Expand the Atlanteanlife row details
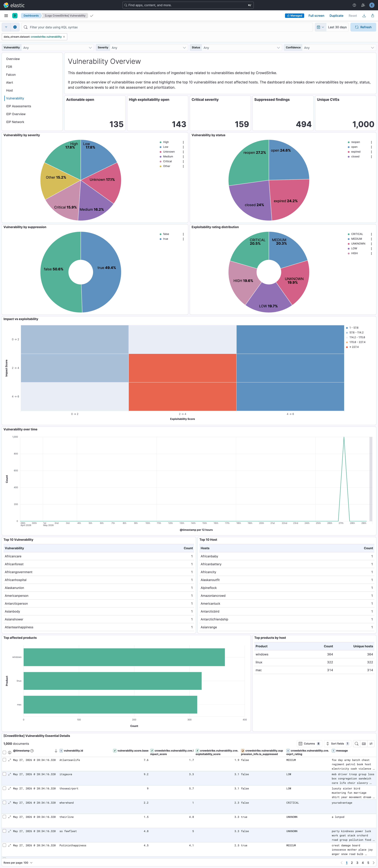The image size is (378, 868). [x=10, y=760]
